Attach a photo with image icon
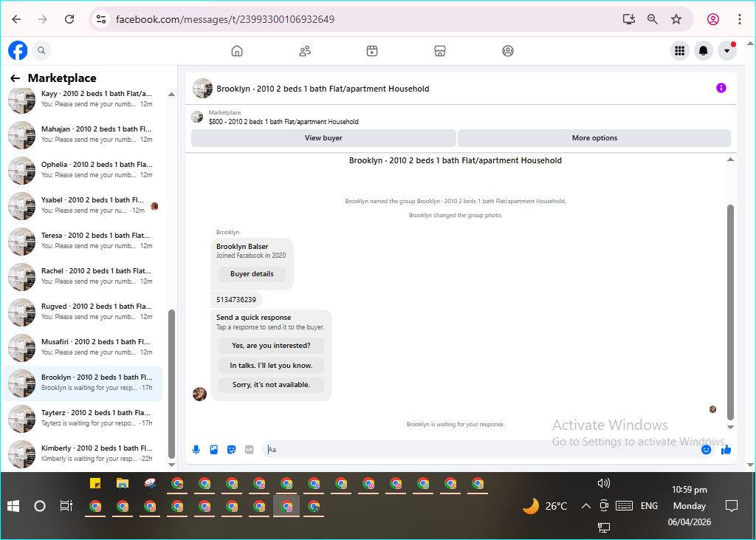 214,450
